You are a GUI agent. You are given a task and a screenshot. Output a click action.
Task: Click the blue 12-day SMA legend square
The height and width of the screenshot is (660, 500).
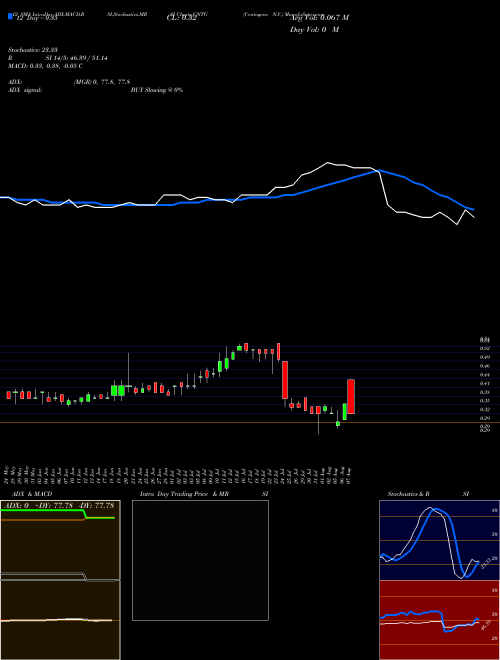click(x=11, y=17)
